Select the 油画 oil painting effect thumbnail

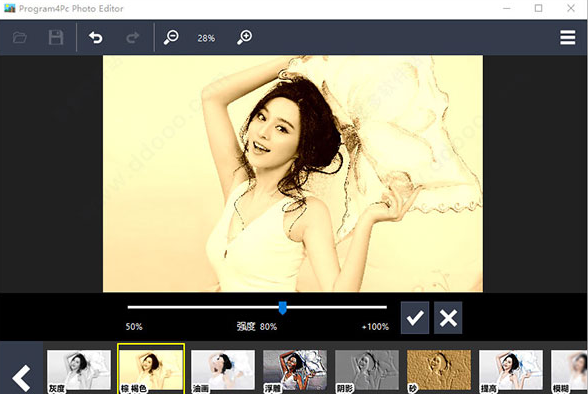[223, 371]
